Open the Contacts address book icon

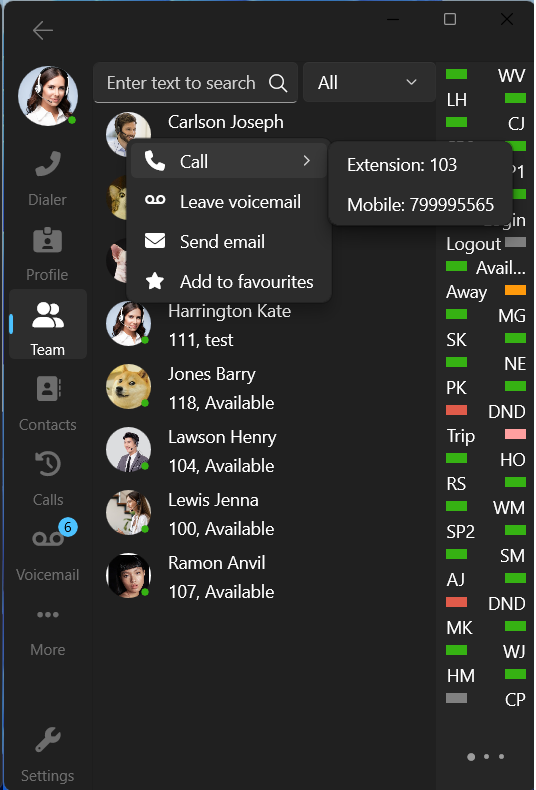point(48,389)
